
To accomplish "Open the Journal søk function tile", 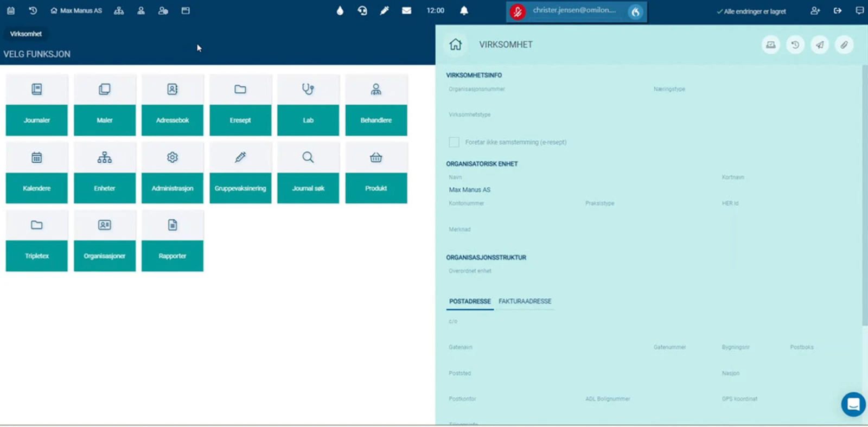I will (x=308, y=173).
